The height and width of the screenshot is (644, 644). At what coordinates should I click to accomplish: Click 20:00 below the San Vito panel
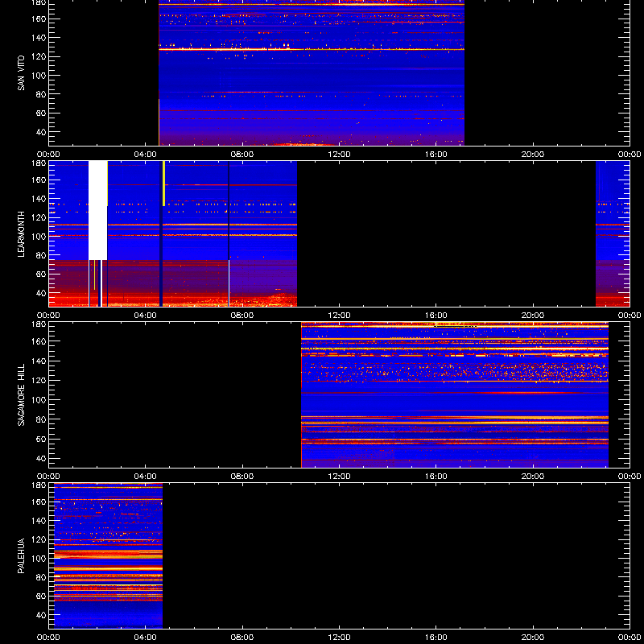533,155
